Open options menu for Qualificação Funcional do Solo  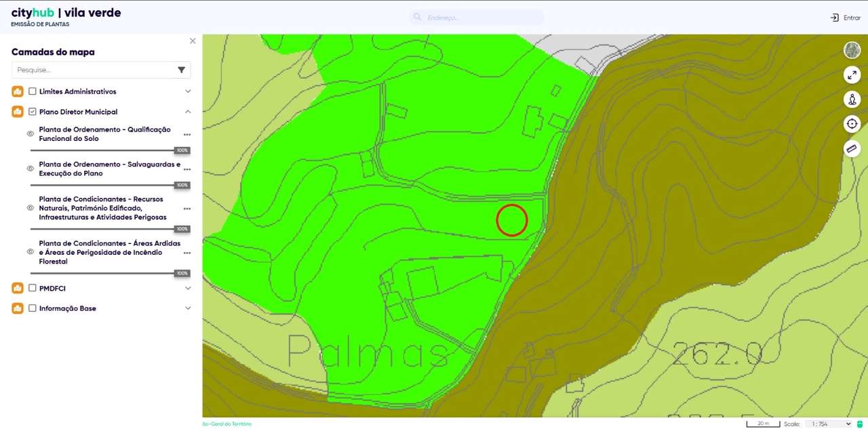click(x=187, y=134)
